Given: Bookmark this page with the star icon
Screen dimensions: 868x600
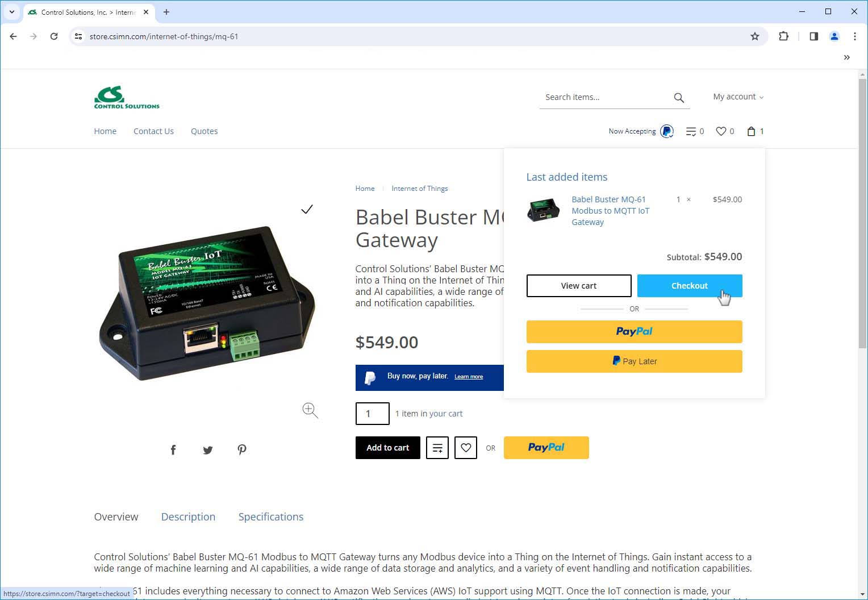Looking at the screenshot, I should click(x=754, y=36).
